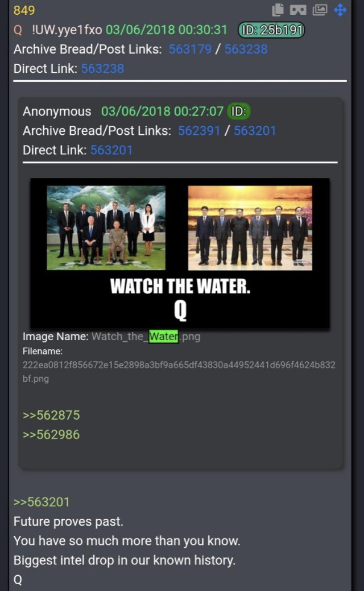This screenshot has height=591, width=364.
Task: Open archive bread link 562391
Action: pyautogui.click(x=199, y=131)
